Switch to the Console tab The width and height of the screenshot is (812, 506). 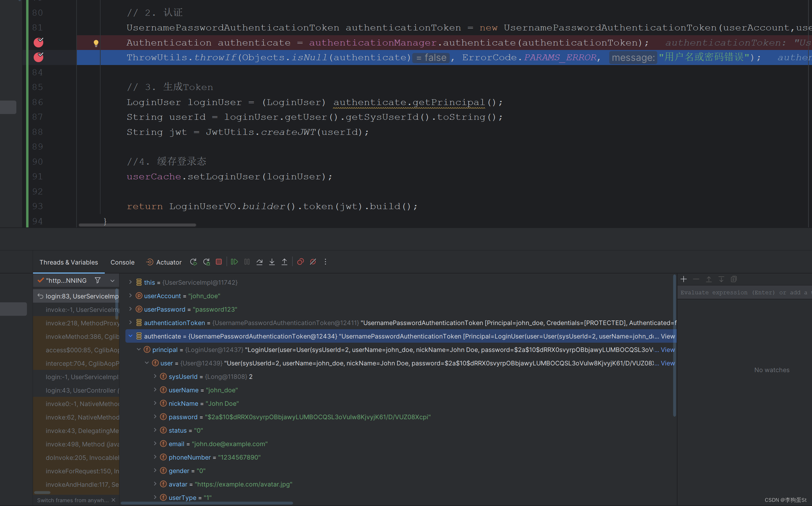(x=122, y=262)
